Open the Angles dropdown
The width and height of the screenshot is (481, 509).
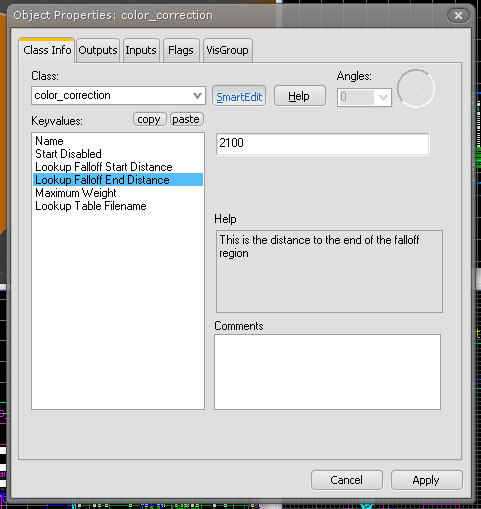click(383, 98)
